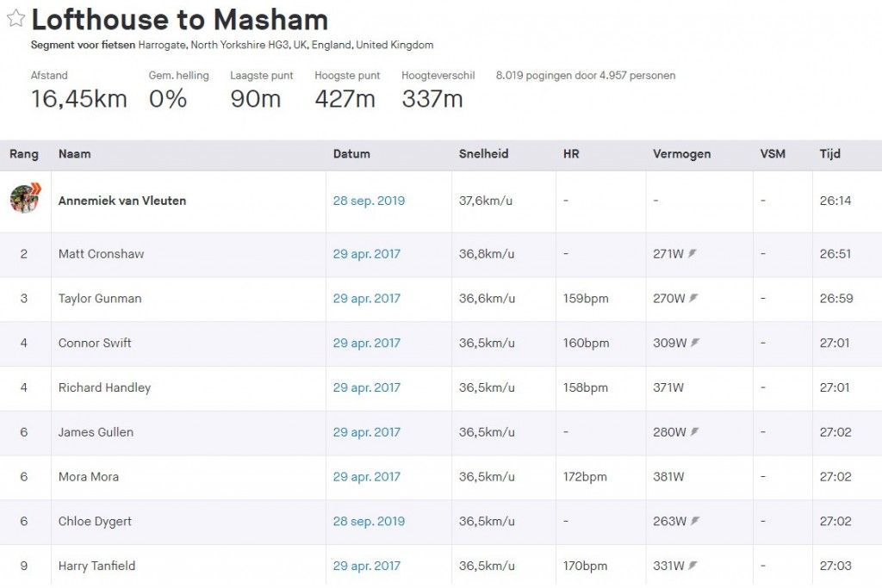882x588 pixels.
Task: Select athlete name Richard Handley
Action: click(104, 387)
